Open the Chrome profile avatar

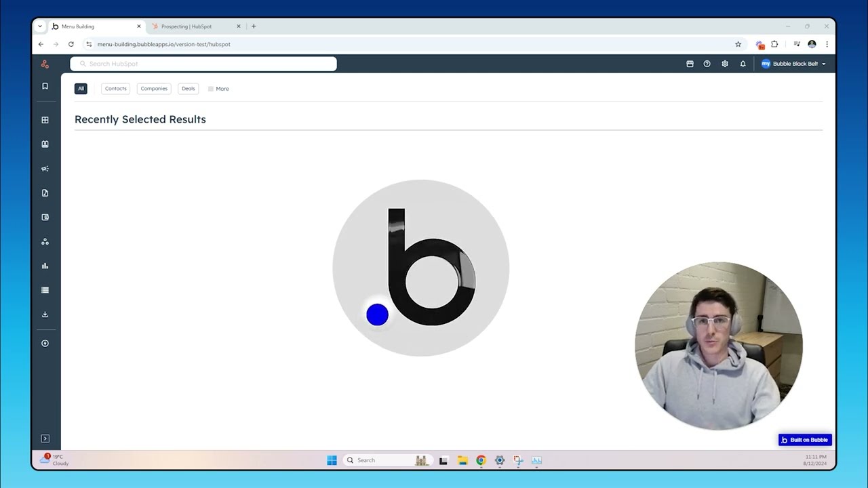812,44
